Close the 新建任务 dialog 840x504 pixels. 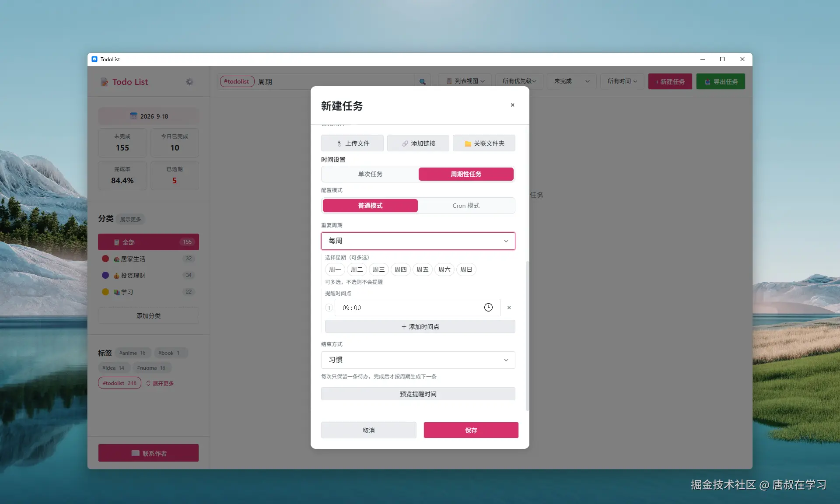click(x=512, y=105)
